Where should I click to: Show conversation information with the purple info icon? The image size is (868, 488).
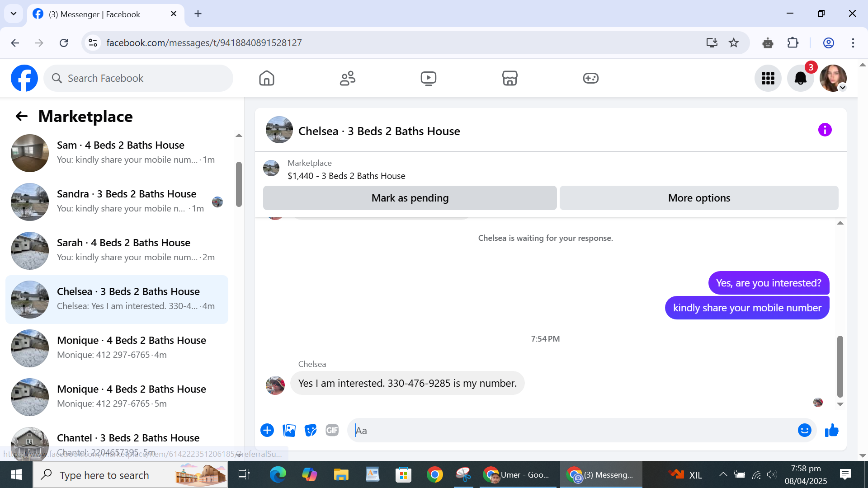[x=825, y=130]
